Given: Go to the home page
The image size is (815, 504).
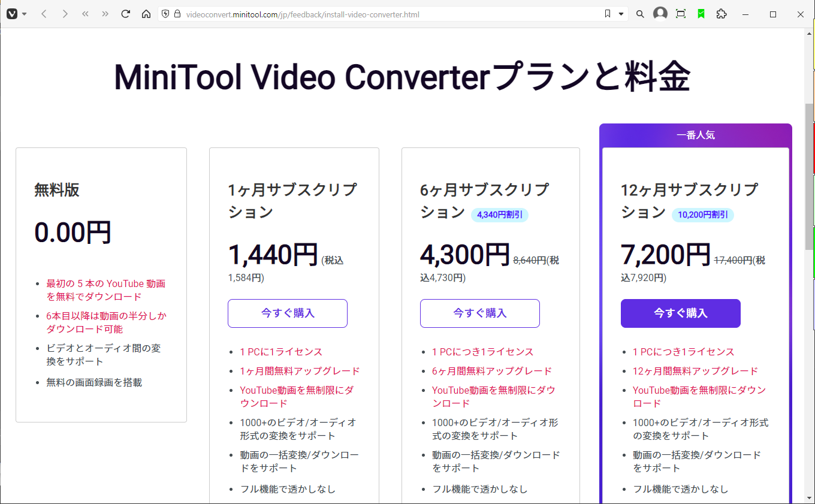Looking at the screenshot, I should pyautogui.click(x=146, y=14).
